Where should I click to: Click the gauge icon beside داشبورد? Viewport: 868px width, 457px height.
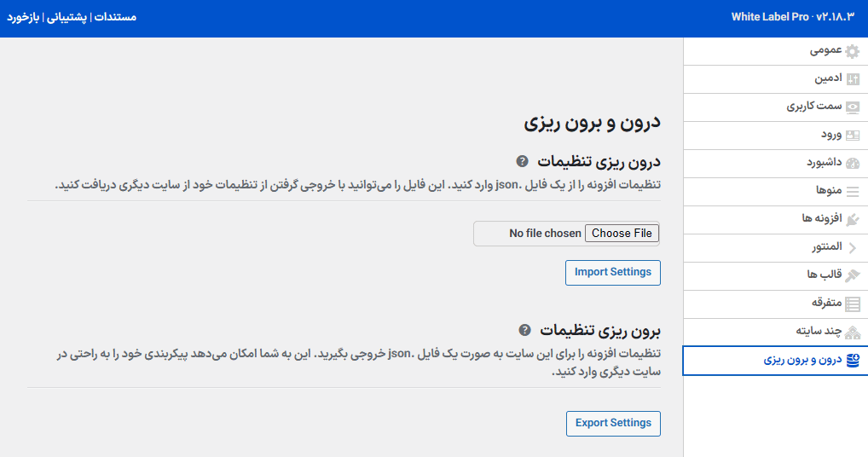852,164
